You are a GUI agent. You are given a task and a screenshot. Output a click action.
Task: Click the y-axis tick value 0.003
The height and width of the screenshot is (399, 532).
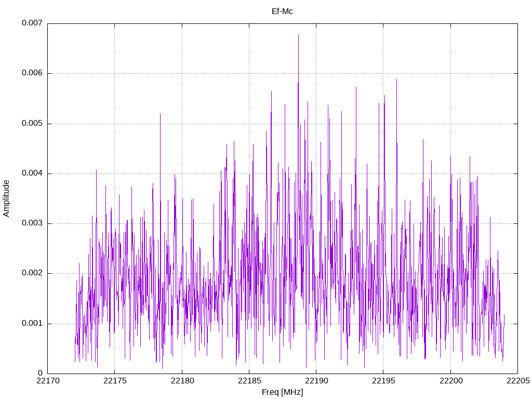pyautogui.click(x=32, y=223)
